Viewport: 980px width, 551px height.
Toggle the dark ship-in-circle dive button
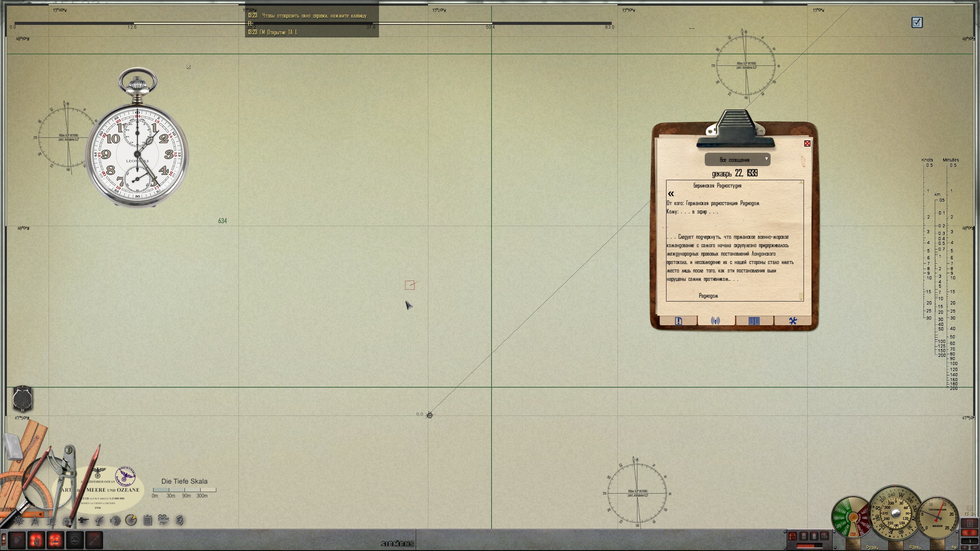point(75,540)
